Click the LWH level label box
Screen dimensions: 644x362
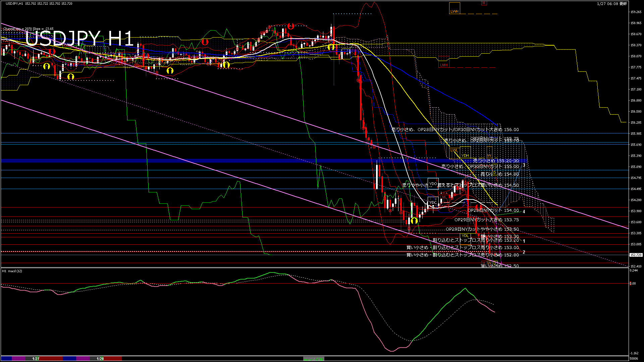pyautogui.click(x=454, y=9)
